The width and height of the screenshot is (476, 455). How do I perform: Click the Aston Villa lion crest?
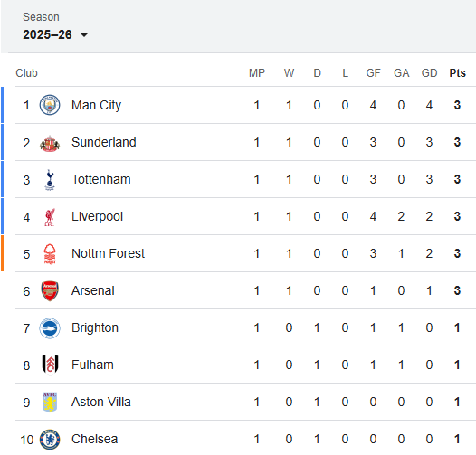(x=50, y=403)
